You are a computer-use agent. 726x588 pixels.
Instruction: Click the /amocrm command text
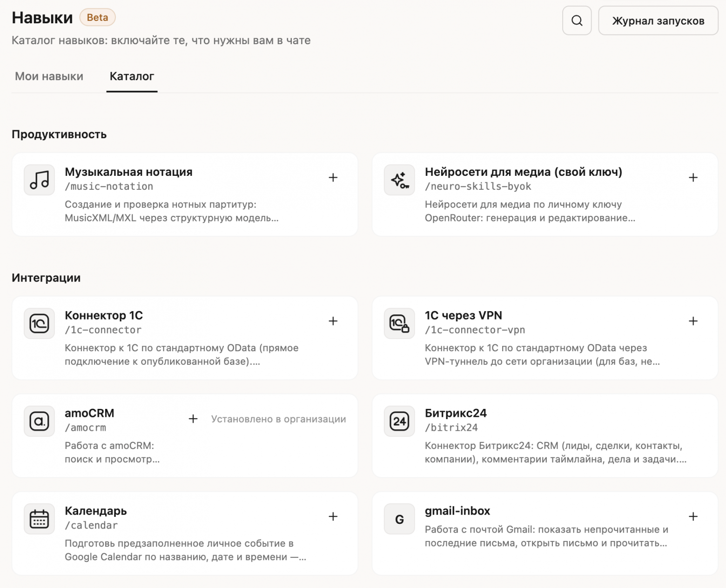pyautogui.click(x=85, y=428)
